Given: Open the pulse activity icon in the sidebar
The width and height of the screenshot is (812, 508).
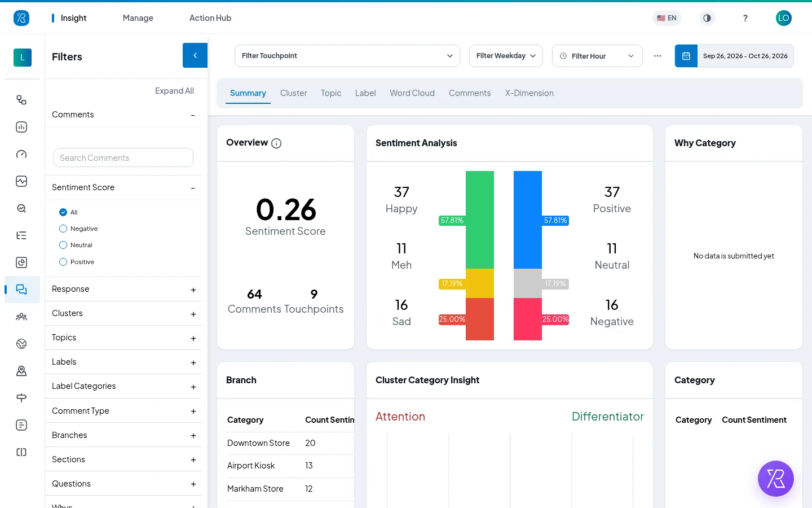Looking at the screenshot, I should pos(21,181).
